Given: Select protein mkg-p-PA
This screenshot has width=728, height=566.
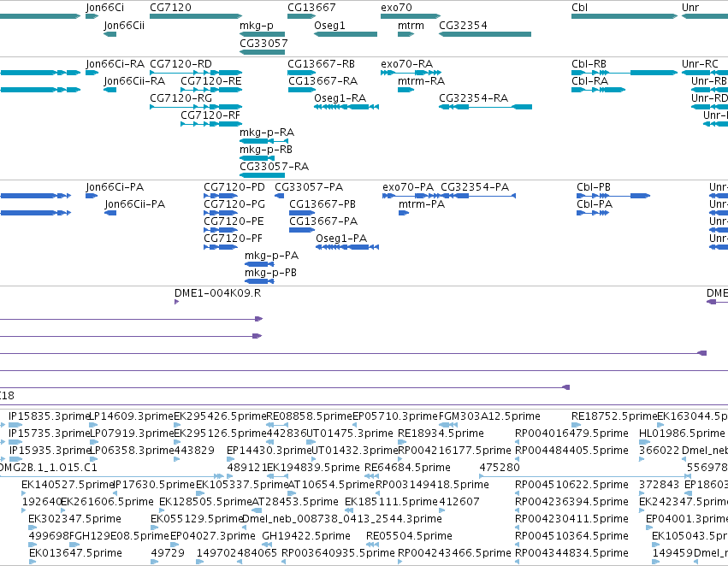Looking at the screenshot, I should (259, 264).
